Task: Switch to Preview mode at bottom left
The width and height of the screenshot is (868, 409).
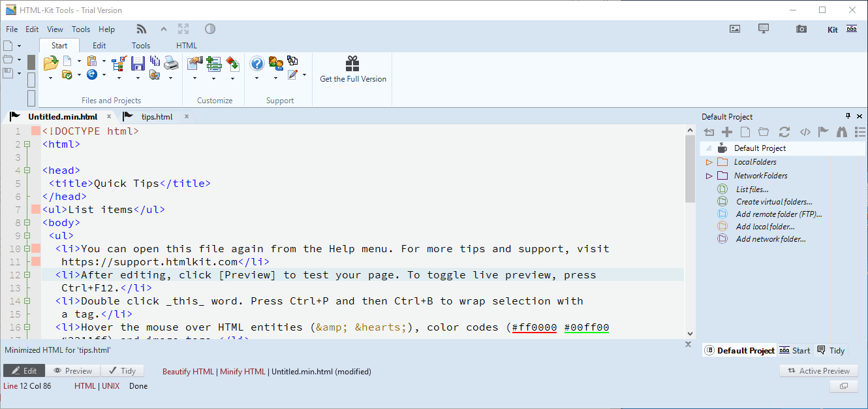Action: click(72, 370)
